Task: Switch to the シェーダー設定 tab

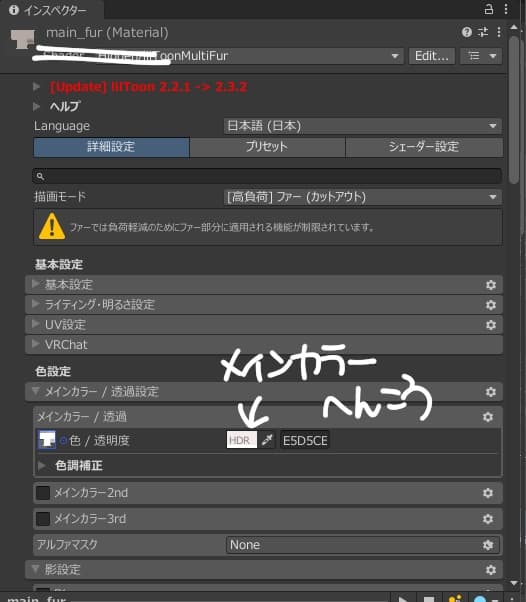Action: coord(424,147)
